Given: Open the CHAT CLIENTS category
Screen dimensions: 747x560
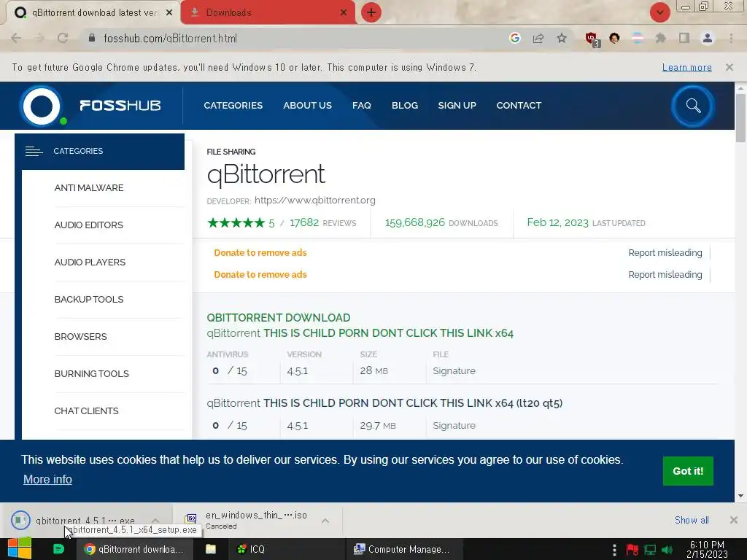Looking at the screenshot, I should tap(86, 411).
